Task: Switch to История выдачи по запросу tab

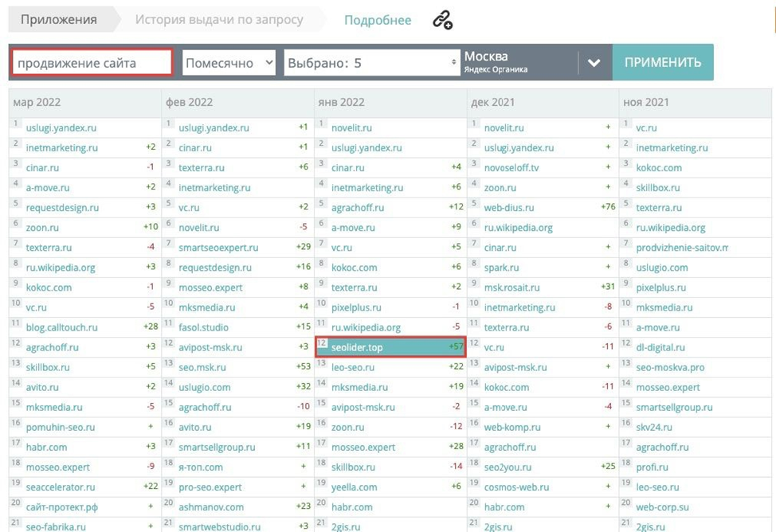Action: [x=219, y=20]
